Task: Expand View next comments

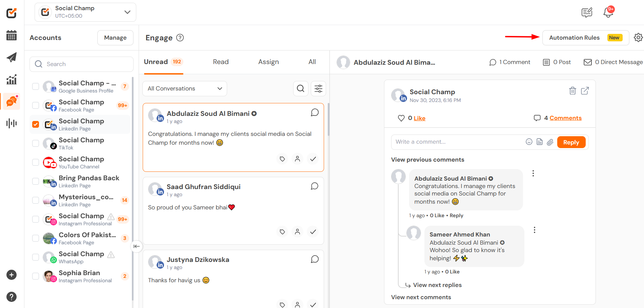Action: (421, 297)
